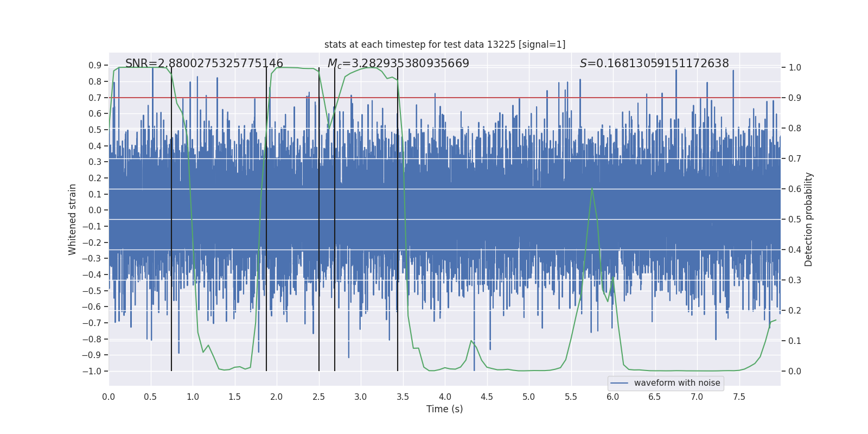Select the Whitened strain tick label -0.2

click(x=92, y=242)
